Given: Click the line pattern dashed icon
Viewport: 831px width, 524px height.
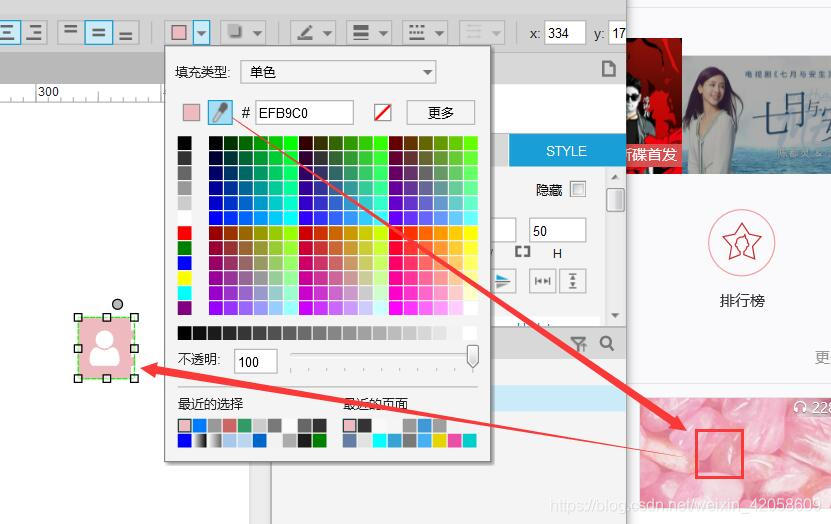Looking at the screenshot, I should pyautogui.click(x=417, y=33).
